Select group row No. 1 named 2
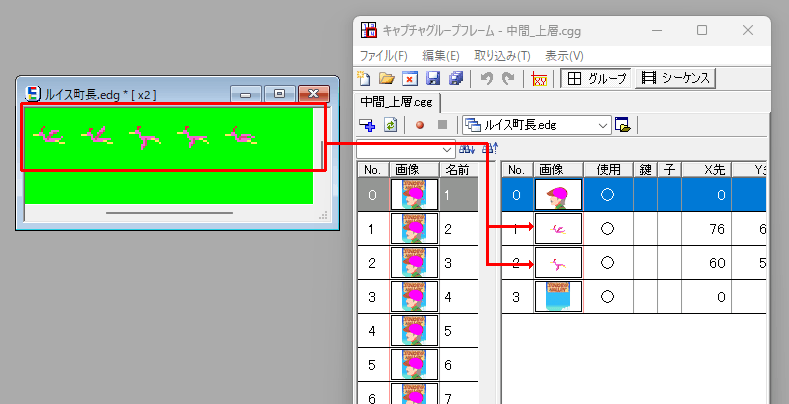789x404 pixels. [418, 229]
